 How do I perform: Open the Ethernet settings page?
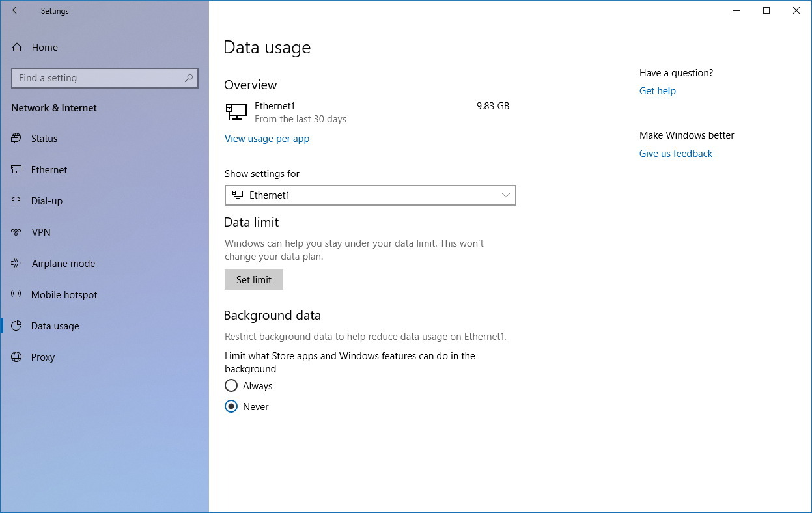point(104,170)
